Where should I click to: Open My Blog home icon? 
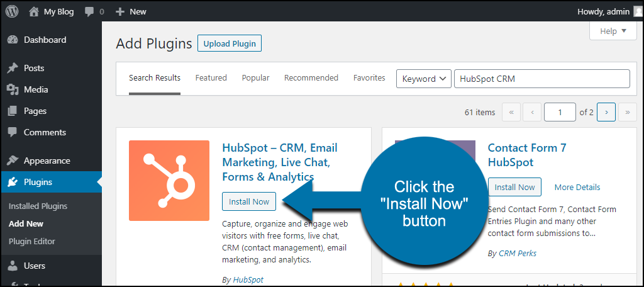pyautogui.click(x=34, y=11)
